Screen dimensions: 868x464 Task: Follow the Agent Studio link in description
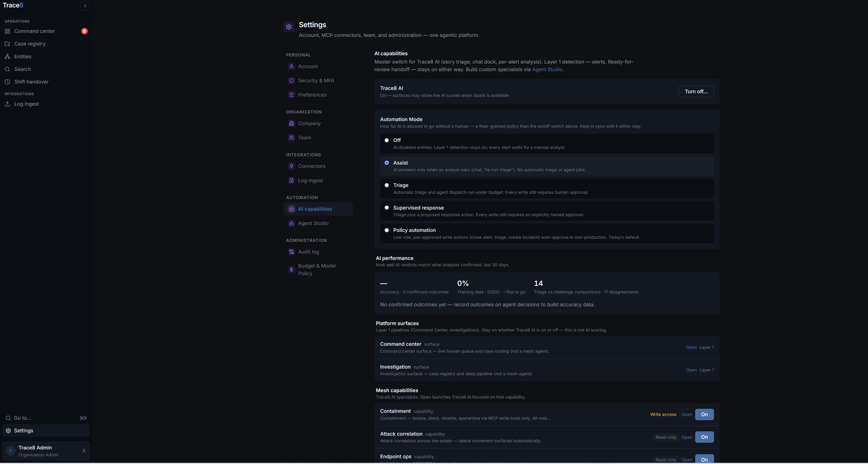pos(547,69)
